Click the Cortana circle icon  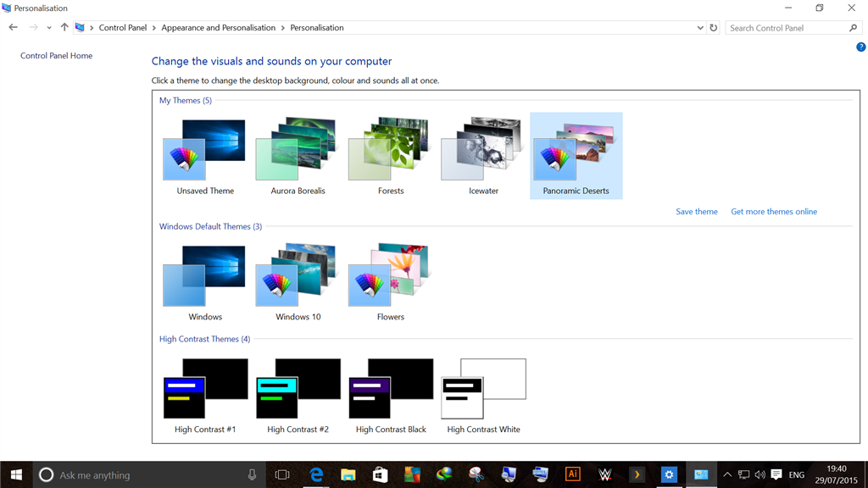click(46, 474)
